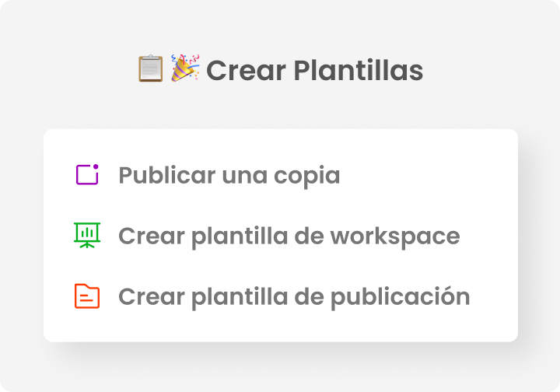Select the publication template icon
560x392 pixels.
(x=87, y=296)
